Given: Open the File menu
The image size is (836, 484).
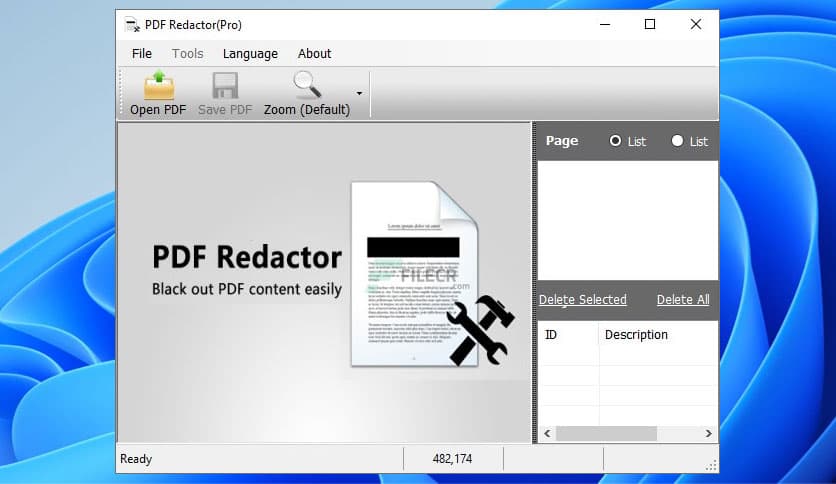Looking at the screenshot, I should click(142, 54).
